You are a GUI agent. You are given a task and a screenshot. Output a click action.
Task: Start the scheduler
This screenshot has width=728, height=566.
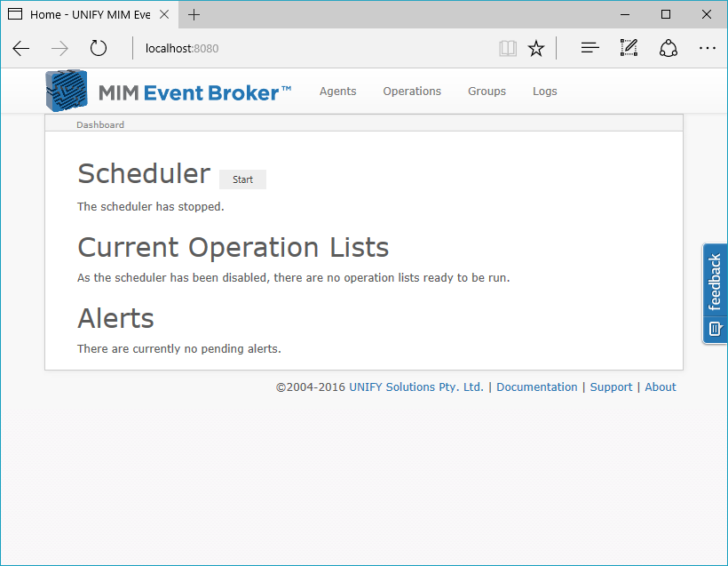[x=243, y=179]
